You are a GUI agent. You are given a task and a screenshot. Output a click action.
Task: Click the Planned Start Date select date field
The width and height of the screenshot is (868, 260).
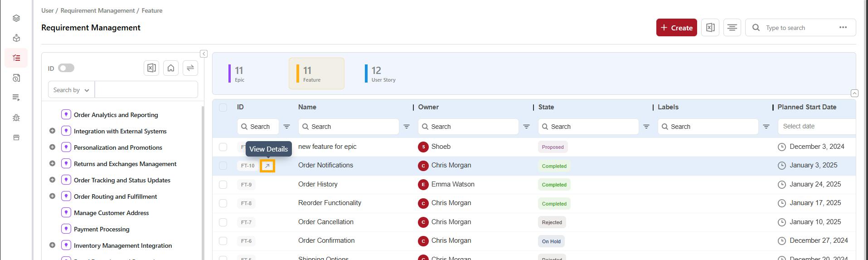(x=816, y=127)
